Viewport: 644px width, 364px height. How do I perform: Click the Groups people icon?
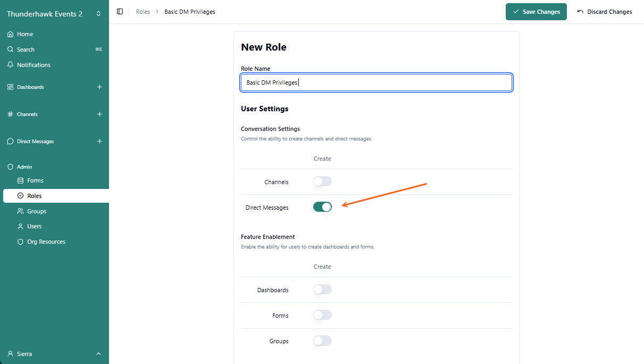click(20, 211)
